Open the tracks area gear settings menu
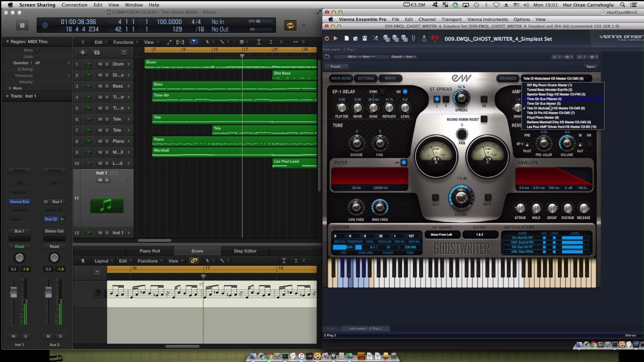The height and width of the screenshot is (362, 644). click(243, 42)
